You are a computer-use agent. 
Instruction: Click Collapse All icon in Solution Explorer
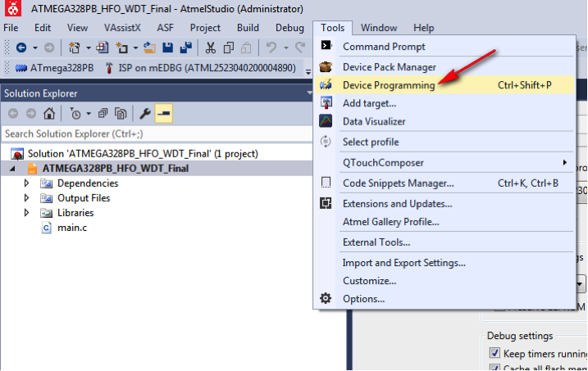tap(104, 114)
